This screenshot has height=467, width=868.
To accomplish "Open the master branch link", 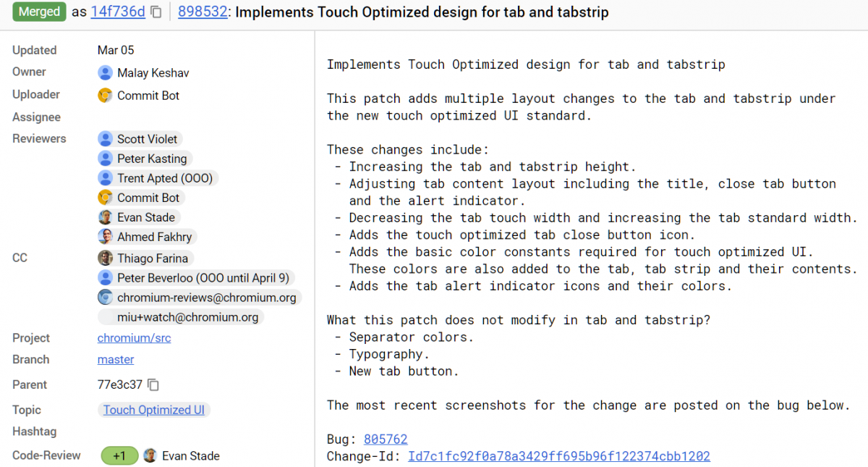I will coord(116,360).
